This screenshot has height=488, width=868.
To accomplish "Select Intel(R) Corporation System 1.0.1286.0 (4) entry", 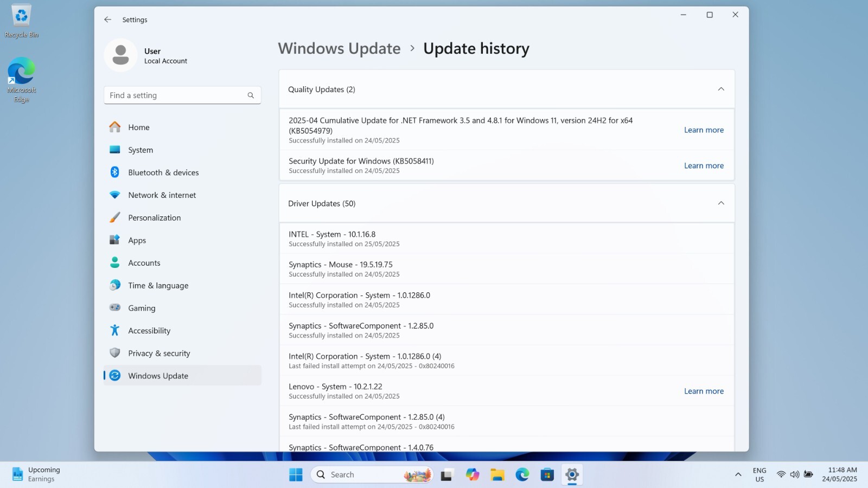I will [507, 361].
